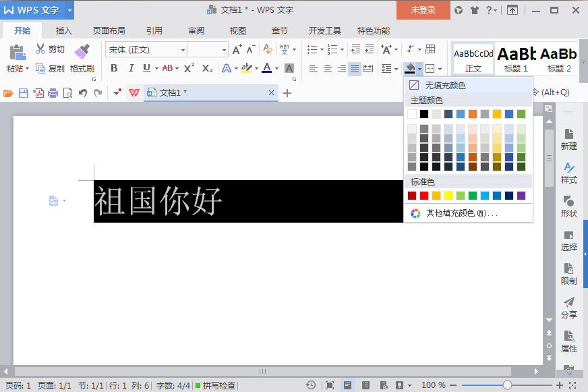Open the font size dropdown

224,50
